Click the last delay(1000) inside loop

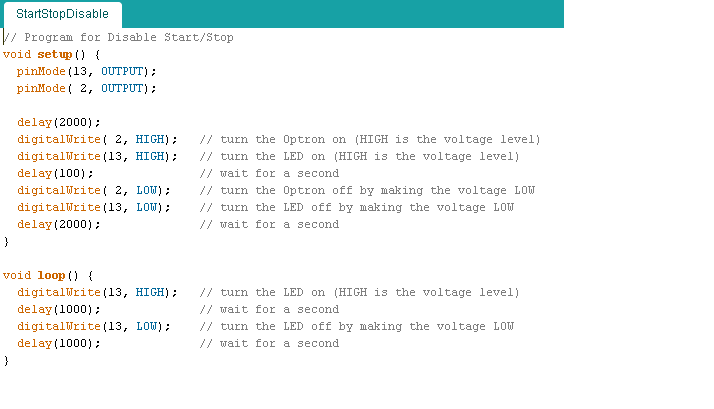58,343
